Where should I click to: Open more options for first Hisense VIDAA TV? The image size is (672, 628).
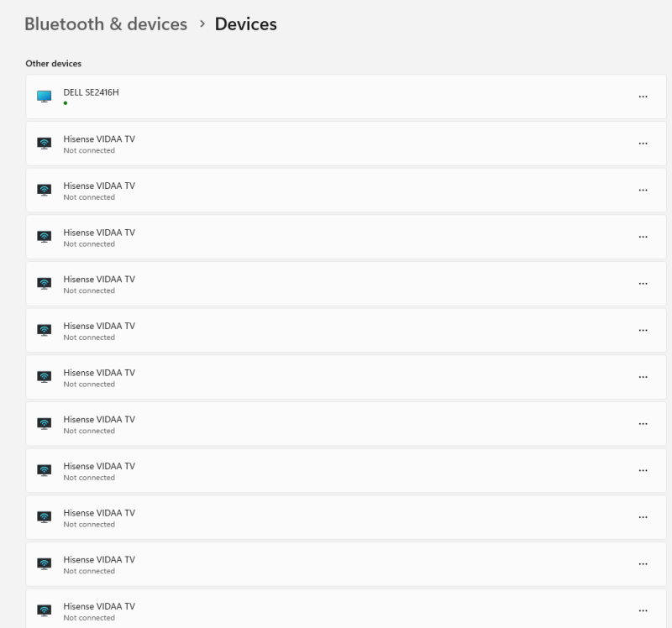click(x=643, y=144)
